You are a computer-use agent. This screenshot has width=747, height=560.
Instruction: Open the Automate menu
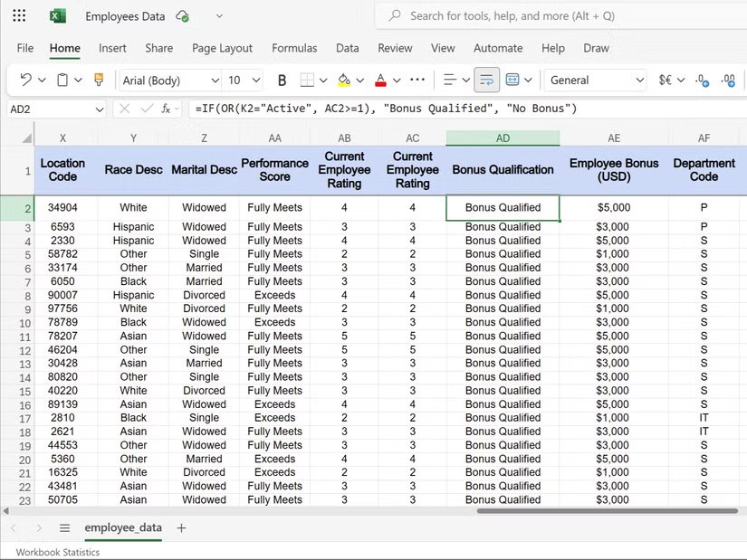click(498, 48)
